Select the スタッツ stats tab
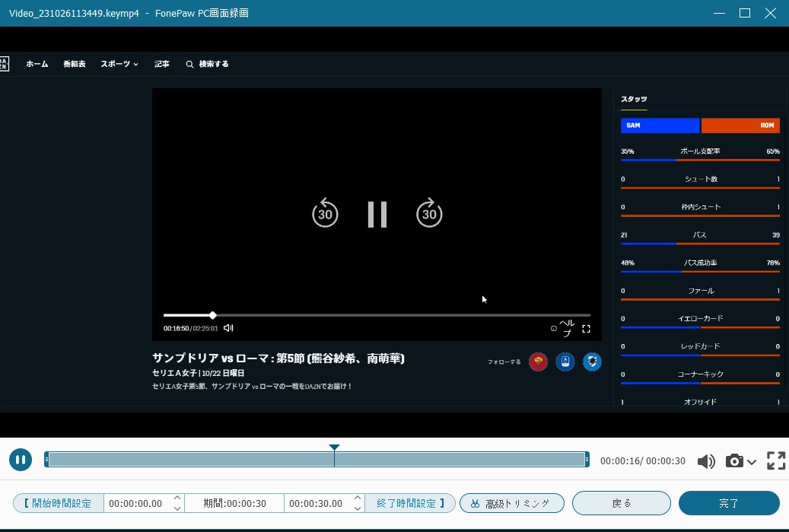The image size is (789, 532). [634, 99]
